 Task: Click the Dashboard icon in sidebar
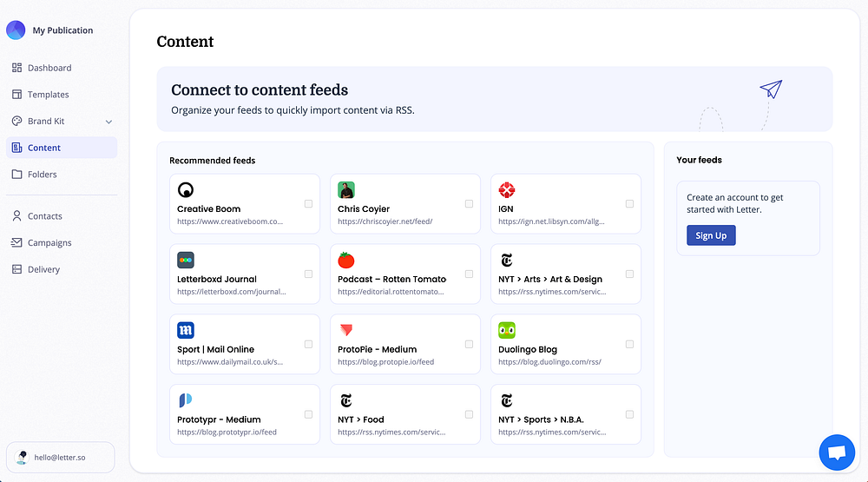tap(17, 68)
